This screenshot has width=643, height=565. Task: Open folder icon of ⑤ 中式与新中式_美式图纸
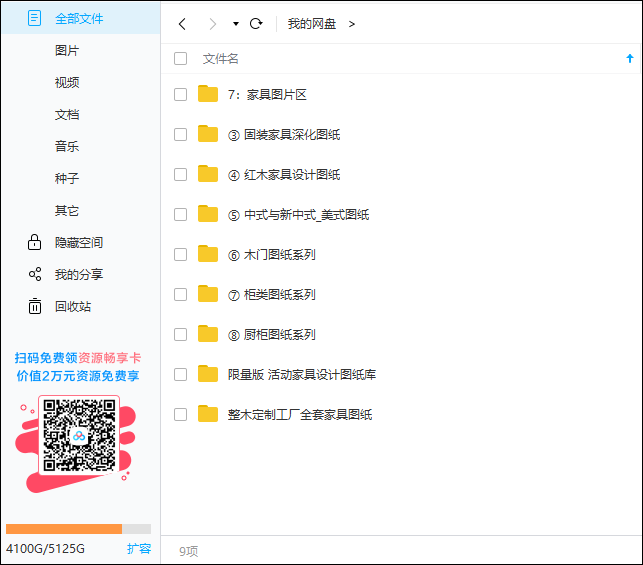point(208,214)
